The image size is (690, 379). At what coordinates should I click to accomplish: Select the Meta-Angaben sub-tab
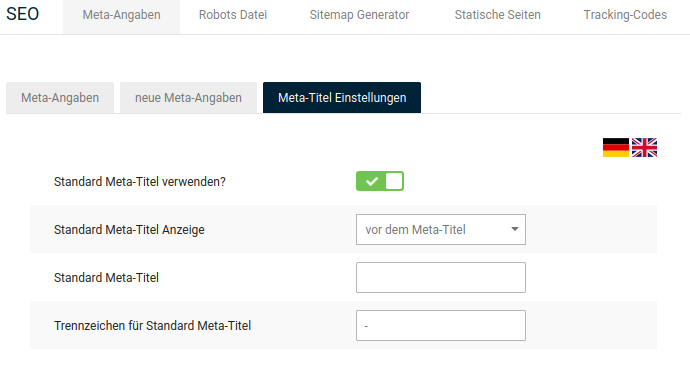click(x=60, y=98)
